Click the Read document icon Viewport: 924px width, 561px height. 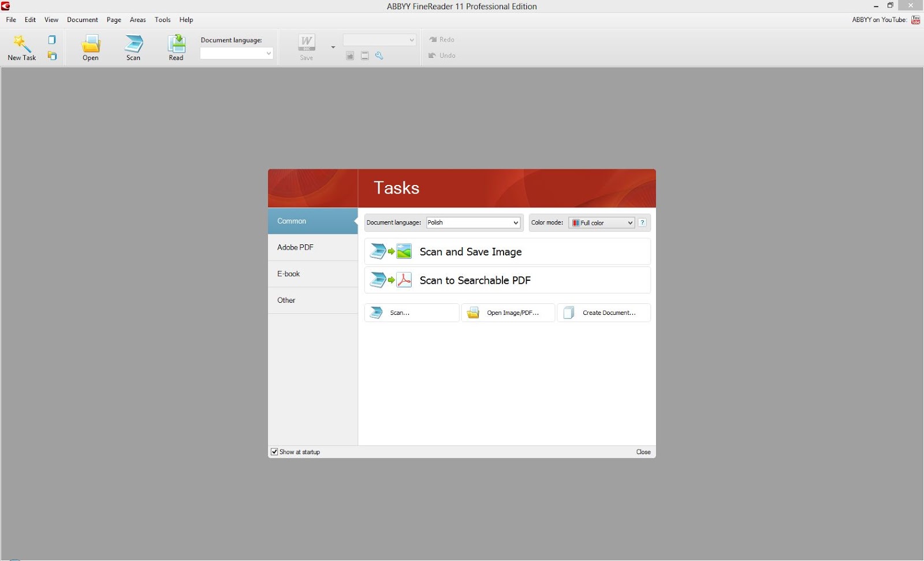click(176, 43)
